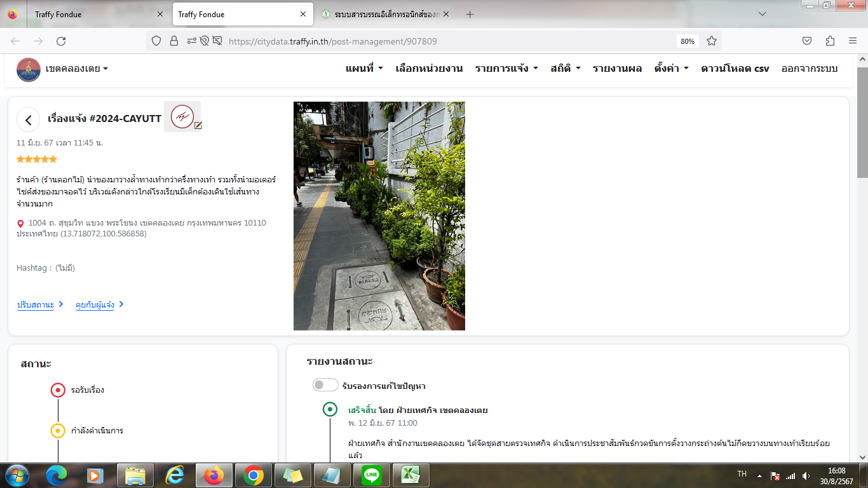The width and height of the screenshot is (868, 488).
Task: Click the edit pencil icon on signature image
Action: 198,126
